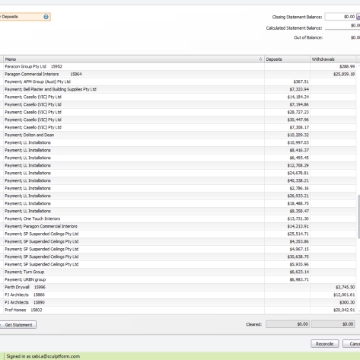Click the Cleared withdrawals total box
Image resolution: width=360 pixels, height=360 pixels.
pos(333,324)
